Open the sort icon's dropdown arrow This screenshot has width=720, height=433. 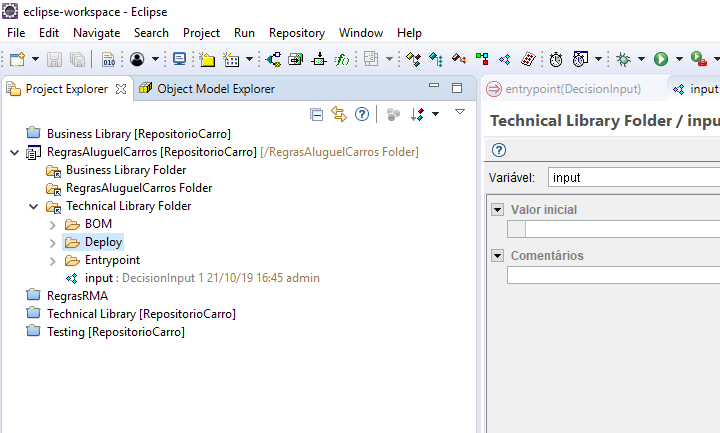coord(435,114)
